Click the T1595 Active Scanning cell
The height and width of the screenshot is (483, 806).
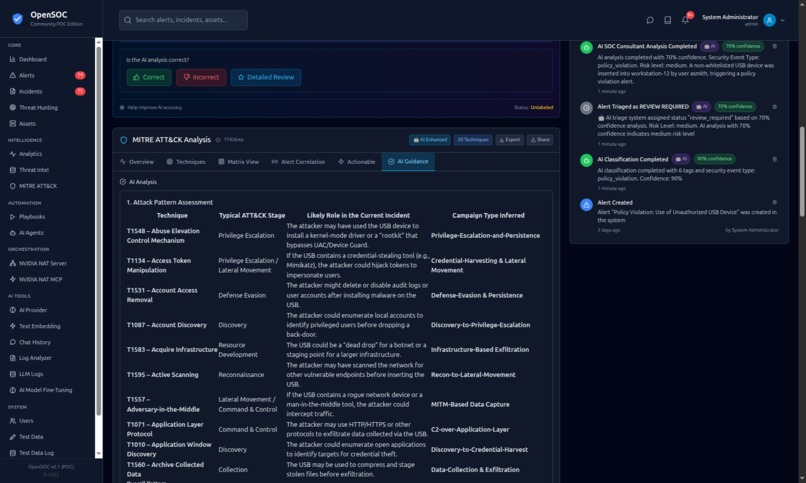coord(171,375)
